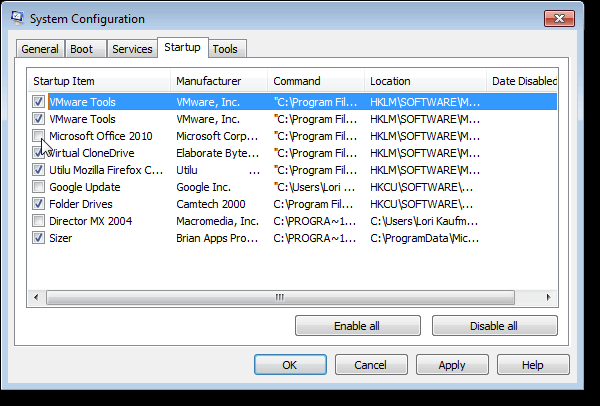Click the Disable all button
600x406 pixels.
coord(494,326)
